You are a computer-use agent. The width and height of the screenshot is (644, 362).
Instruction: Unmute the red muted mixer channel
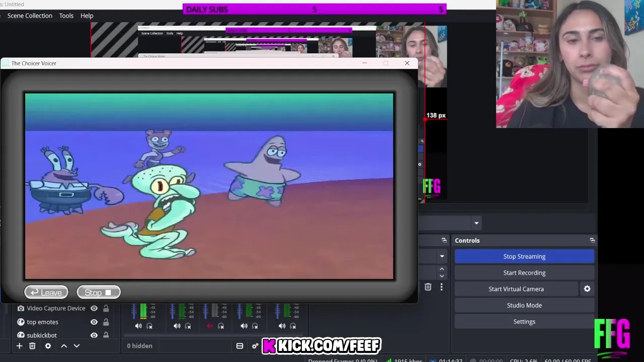pyautogui.click(x=210, y=326)
